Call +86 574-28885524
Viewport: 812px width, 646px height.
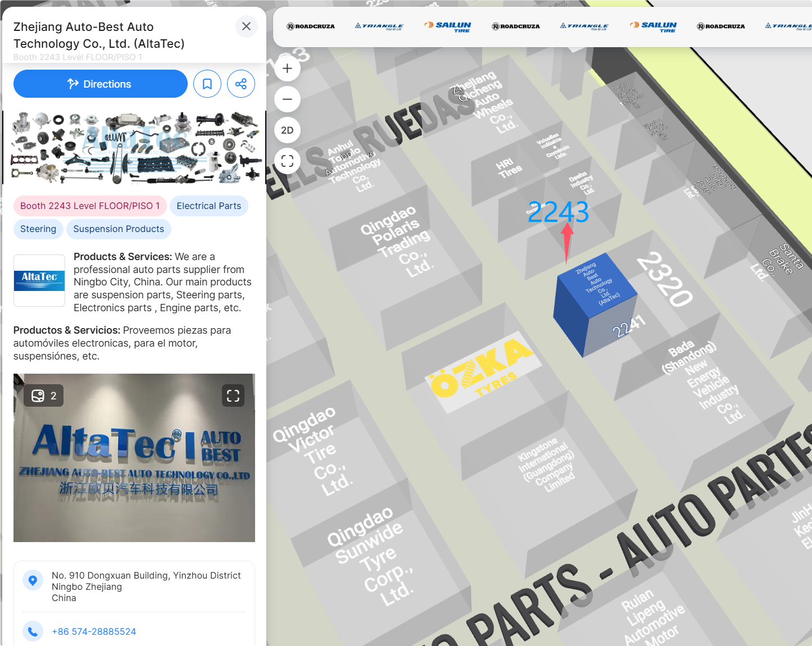[94, 631]
